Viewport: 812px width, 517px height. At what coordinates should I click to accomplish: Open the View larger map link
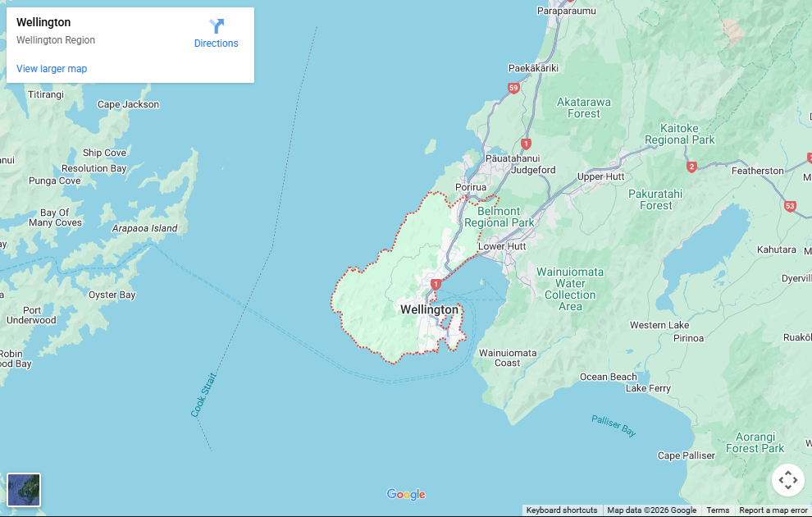tap(52, 69)
